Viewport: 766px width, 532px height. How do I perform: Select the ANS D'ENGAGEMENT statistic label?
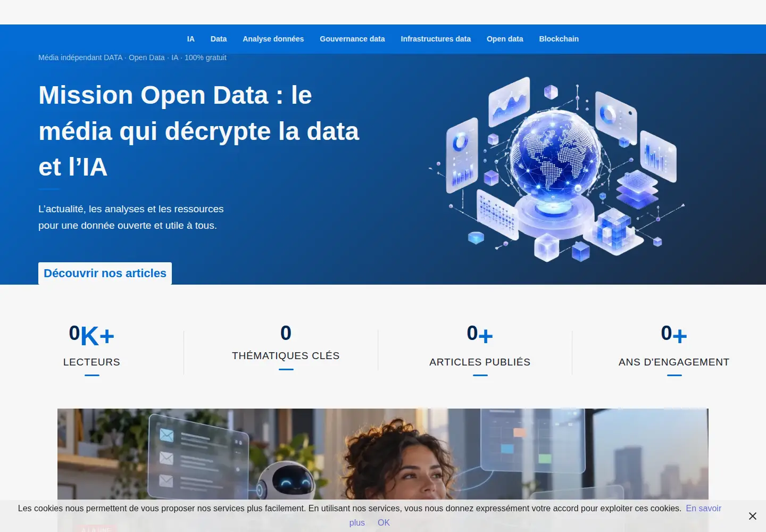(x=674, y=362)
